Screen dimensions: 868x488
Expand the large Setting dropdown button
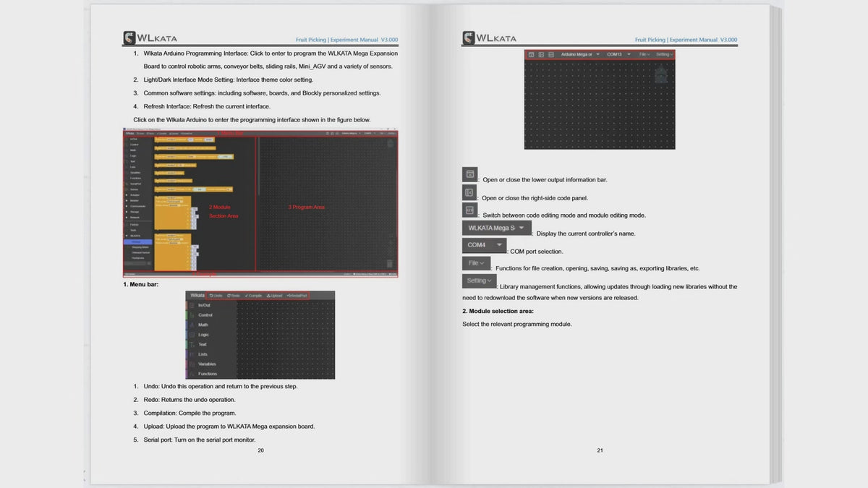tap(479, 281)
